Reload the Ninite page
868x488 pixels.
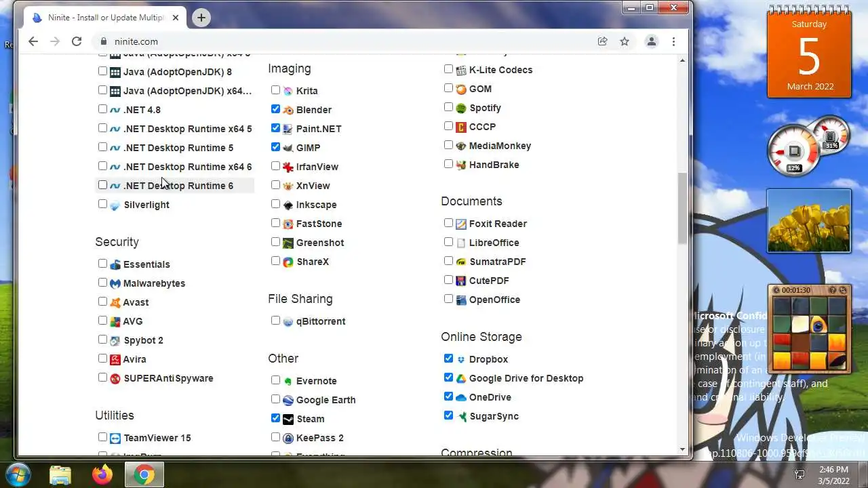tap(77, 41)
